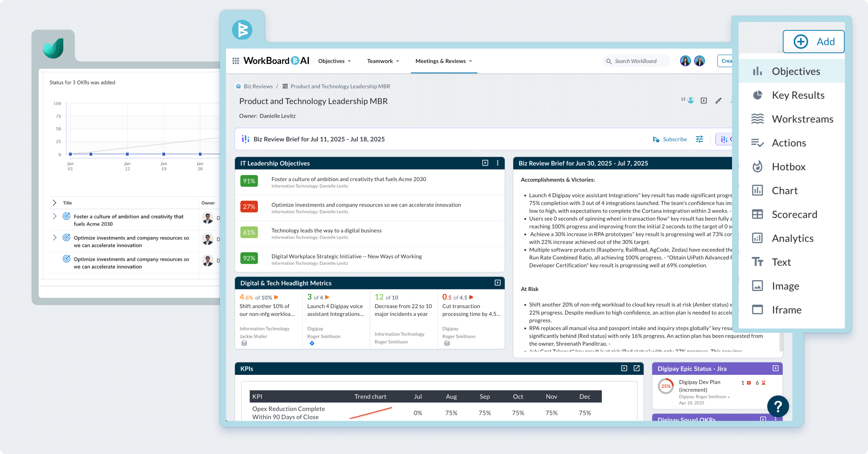Viewport: 868px width, 454px height.
Task: Open the Objectives dropdown menu
Action: coord(335,61)
